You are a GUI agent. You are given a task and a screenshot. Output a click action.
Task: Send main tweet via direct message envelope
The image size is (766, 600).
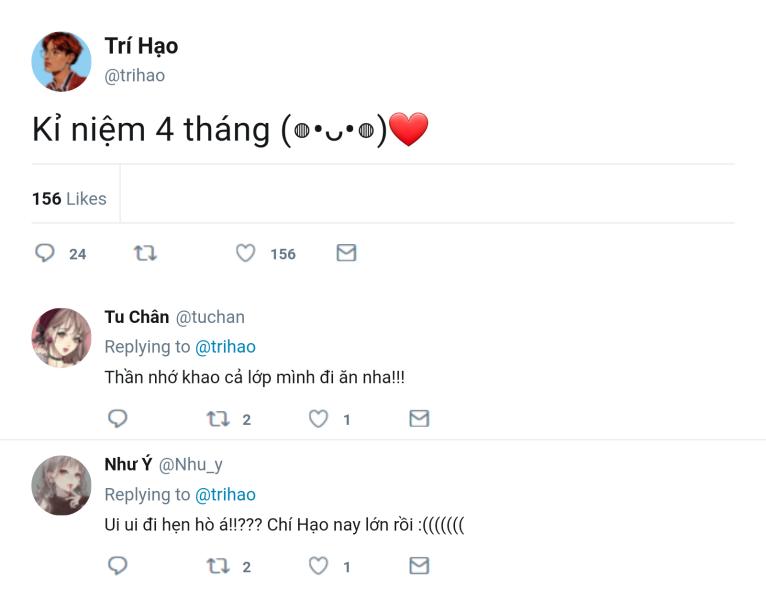pos(346,253)
